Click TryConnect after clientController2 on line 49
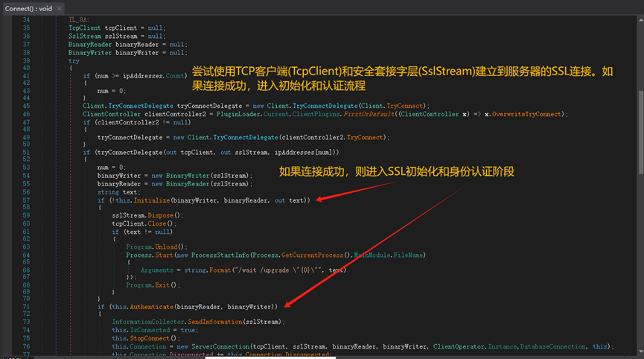Screen dimensions: 644x359 point(365,137)
